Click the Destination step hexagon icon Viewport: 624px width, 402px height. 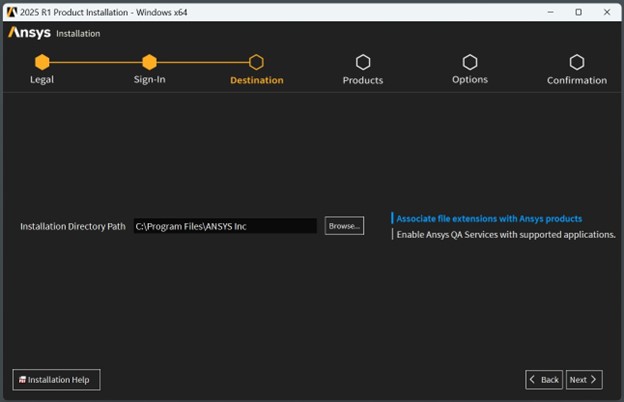[256, 62]
